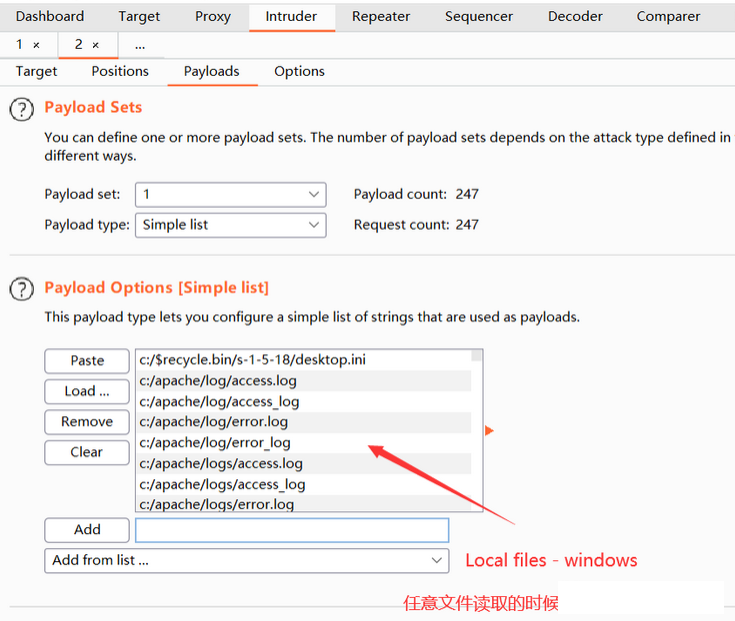Select payload c:/apache/logs/access.log

pos(304,463)
